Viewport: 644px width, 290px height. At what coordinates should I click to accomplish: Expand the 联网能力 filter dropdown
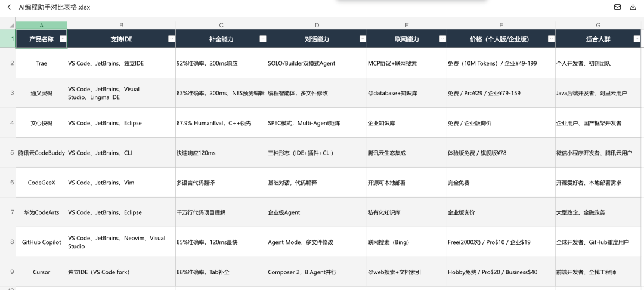pyautogui.click(x=442, y=39)
